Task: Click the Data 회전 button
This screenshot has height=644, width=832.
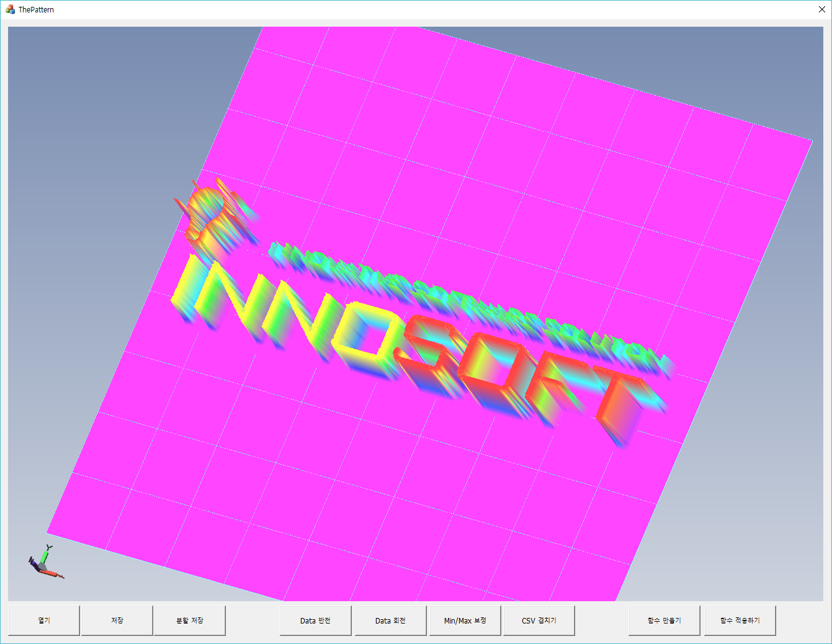Action: [x=391, y=620]
